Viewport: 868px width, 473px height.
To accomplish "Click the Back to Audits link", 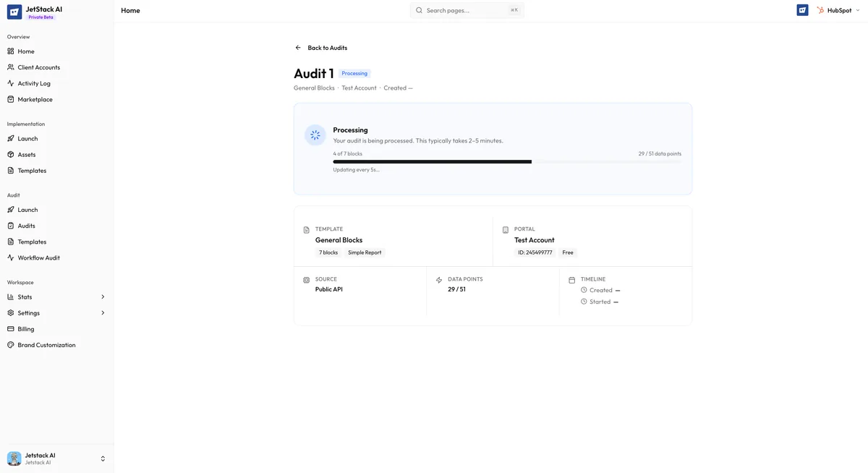I will 327,47.
